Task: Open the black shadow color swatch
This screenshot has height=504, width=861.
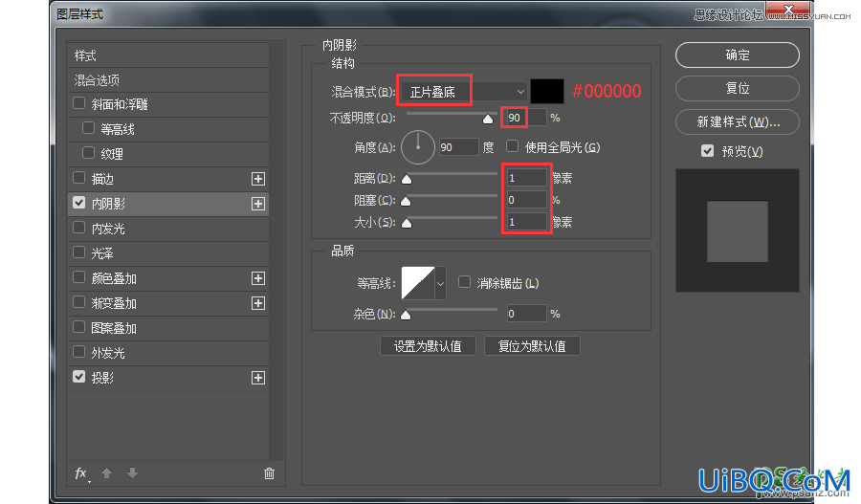Action: point(547,91)
